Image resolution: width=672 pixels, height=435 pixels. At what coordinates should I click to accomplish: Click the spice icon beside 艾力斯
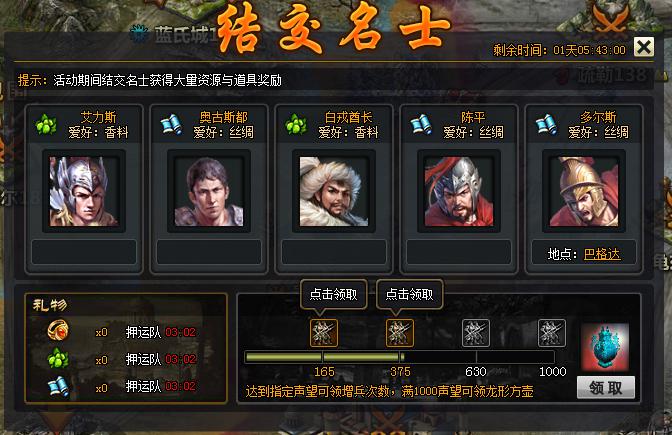tap(46, 125)
